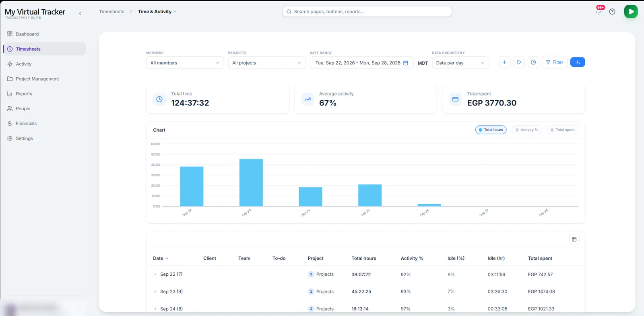Click the Timesheets breadcrumb link
This screenshot has height=316, width=644.
[x=111, y=12]
